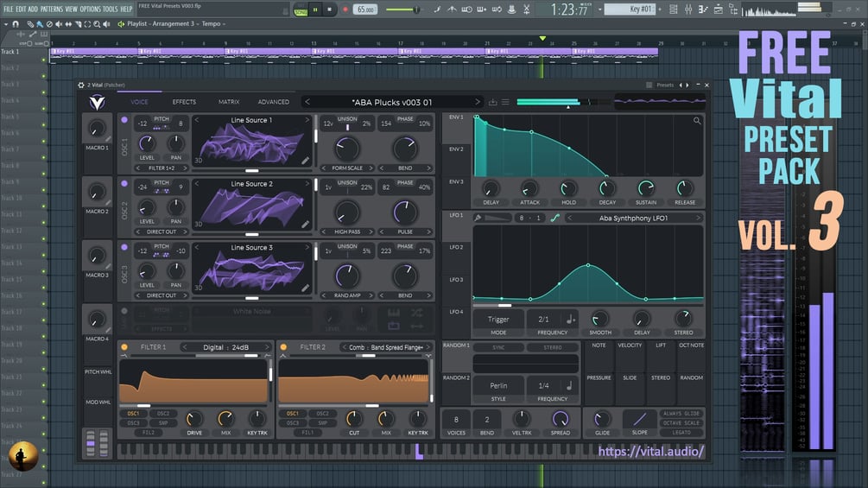Click the Glide slope curve icon

pyautogui.click(x=639, y=419)
